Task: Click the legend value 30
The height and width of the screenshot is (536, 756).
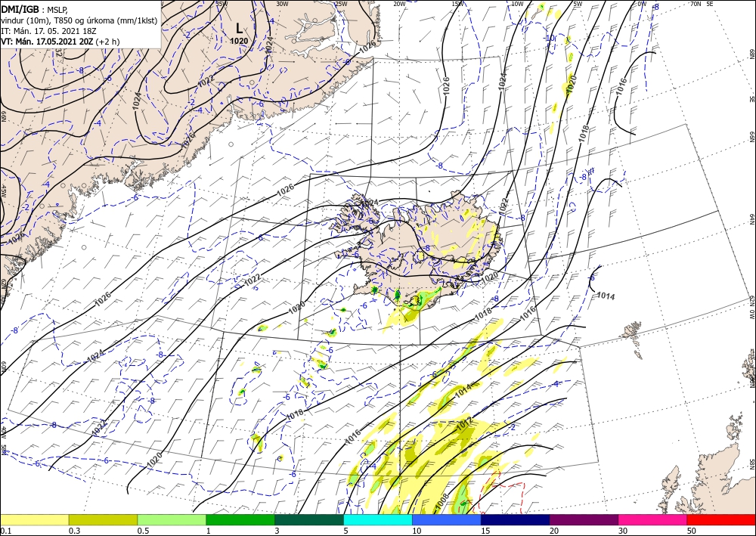Action: point(623,531)
